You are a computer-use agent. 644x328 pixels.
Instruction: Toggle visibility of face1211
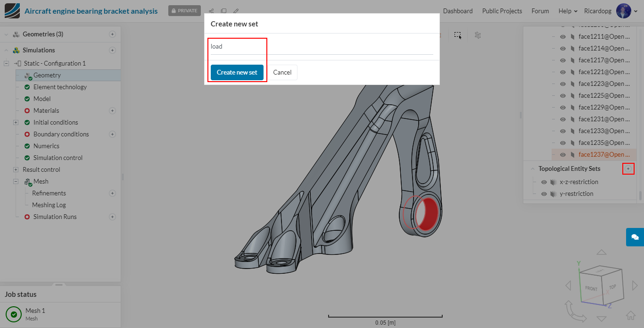click(563, 36)
